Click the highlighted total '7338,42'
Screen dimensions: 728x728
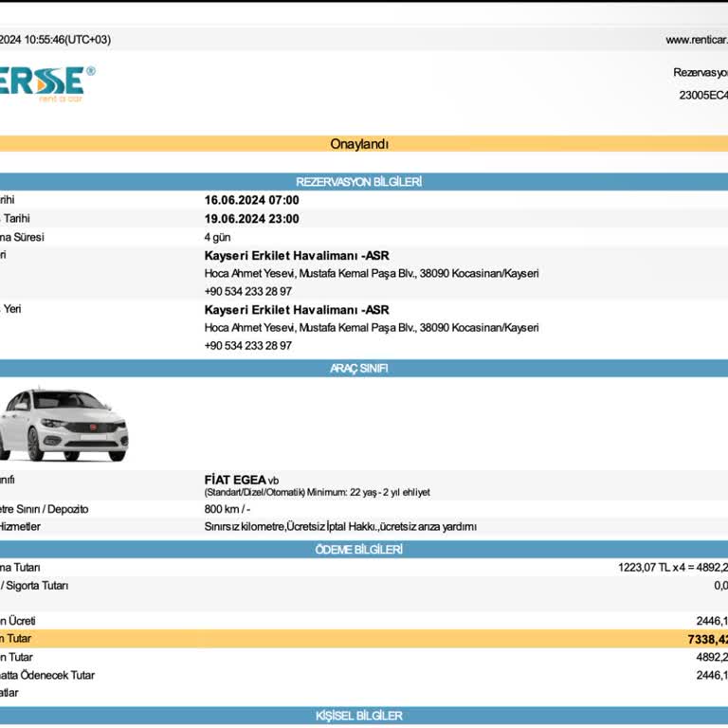[x=707, y=639]
